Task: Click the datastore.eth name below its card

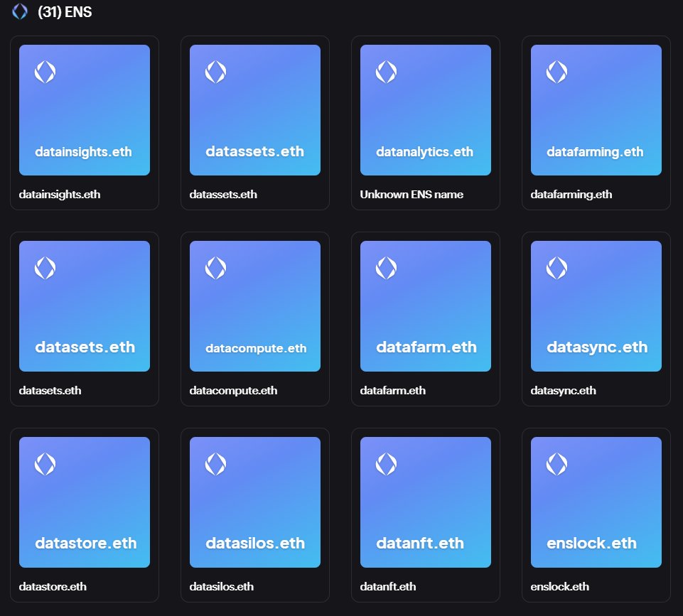Action: click(x=52, y=587)
